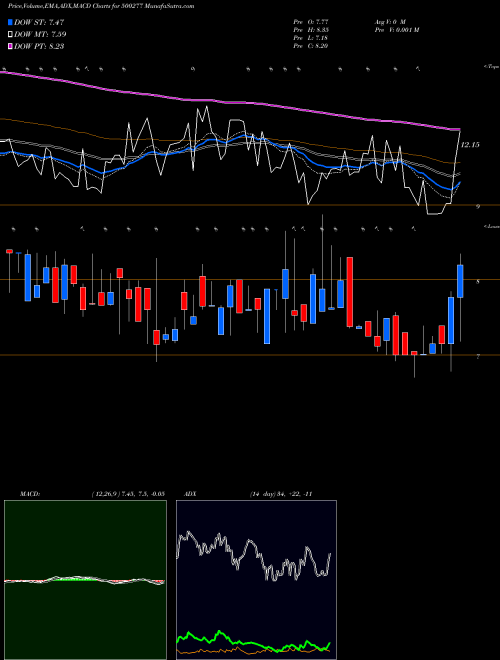Open the dark blue ADX chart thumbnail

tap(256, 580)
